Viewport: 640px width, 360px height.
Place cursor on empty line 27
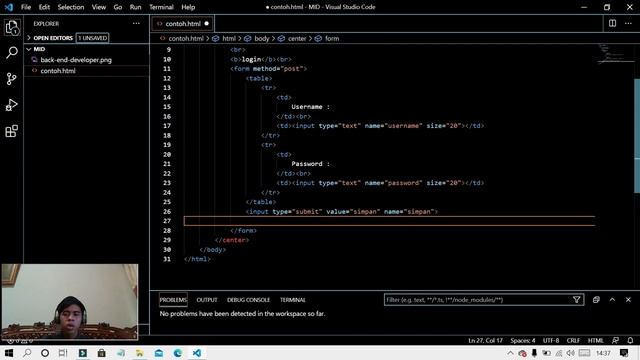(x=389, y=221)
